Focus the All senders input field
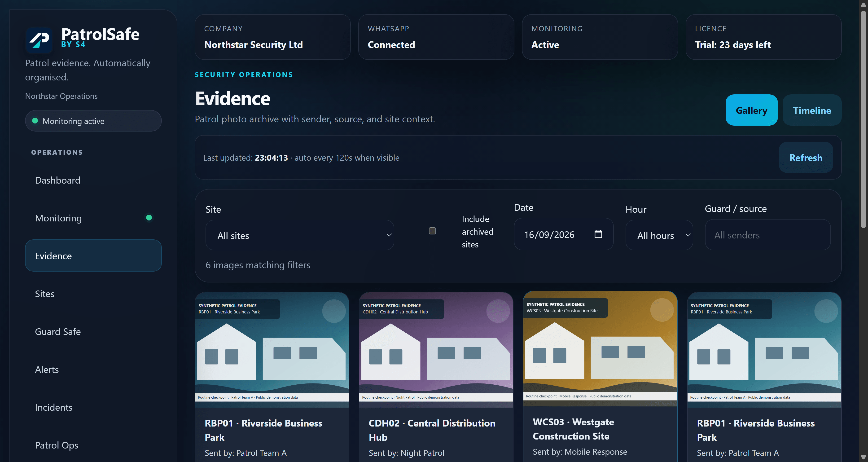 coord(767,235)
